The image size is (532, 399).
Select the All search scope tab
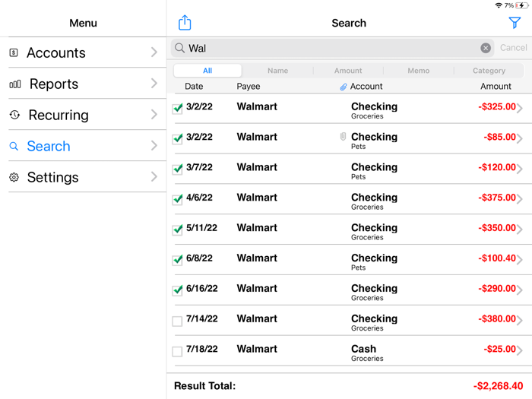207,71
